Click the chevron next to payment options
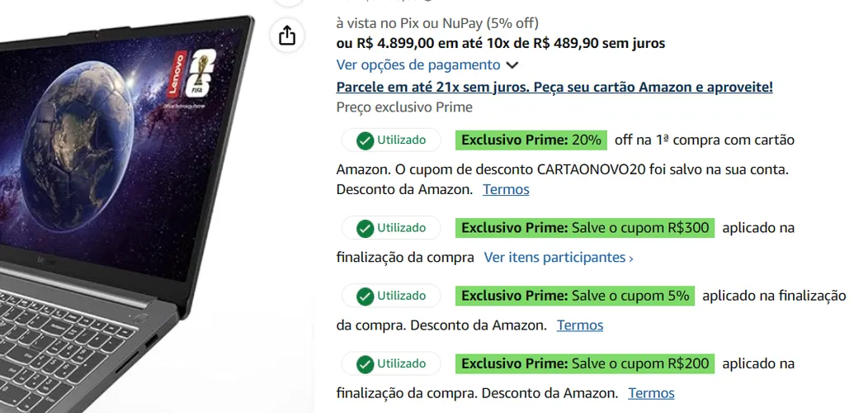 point(512,65)
